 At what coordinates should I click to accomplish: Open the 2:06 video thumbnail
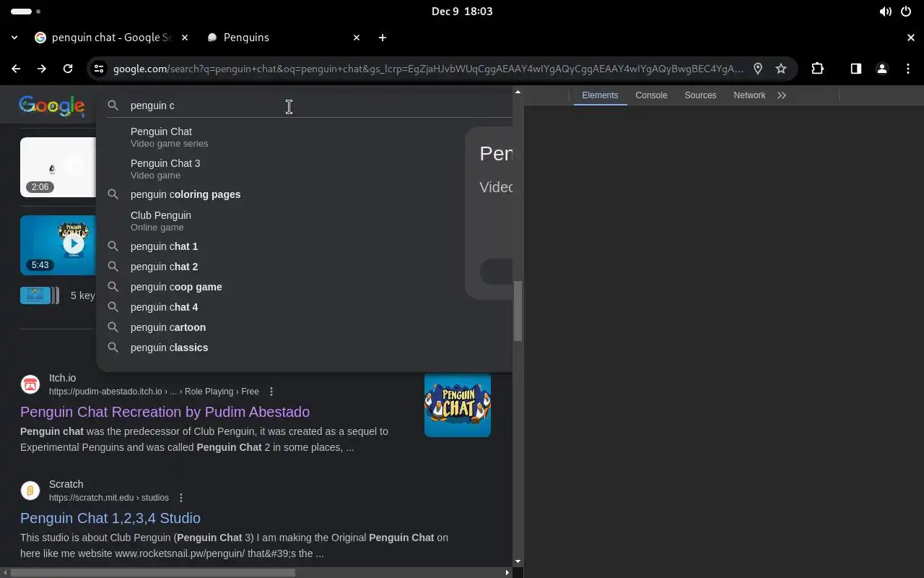pyautogui.click(x=58, y=168)
